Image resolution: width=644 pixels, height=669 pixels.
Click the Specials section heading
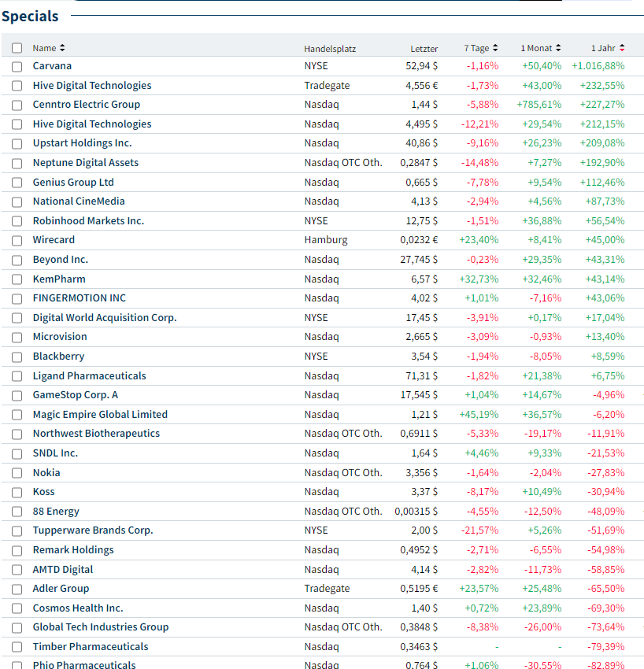(x=30, y=16)
